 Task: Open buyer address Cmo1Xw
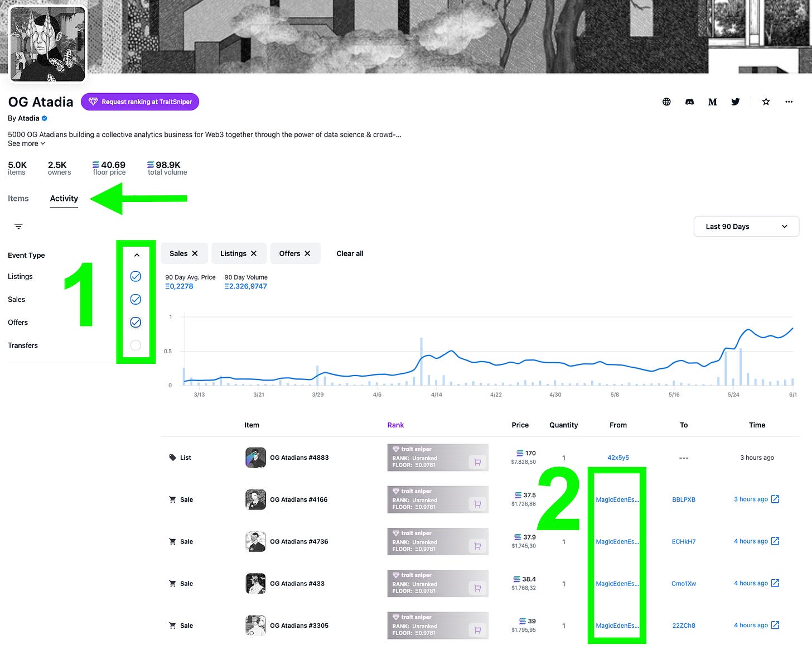coord(684,584)
